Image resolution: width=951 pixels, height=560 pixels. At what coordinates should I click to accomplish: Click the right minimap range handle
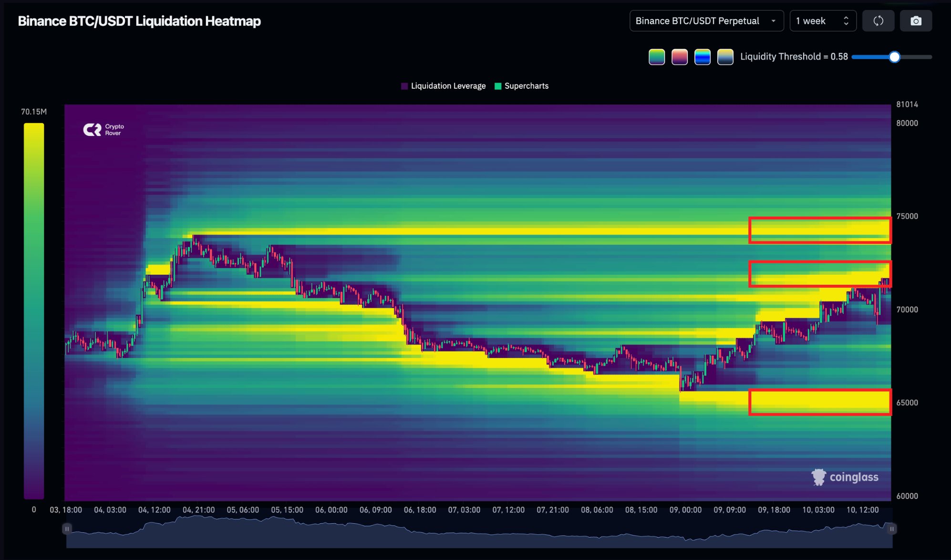tap(891, 529)
